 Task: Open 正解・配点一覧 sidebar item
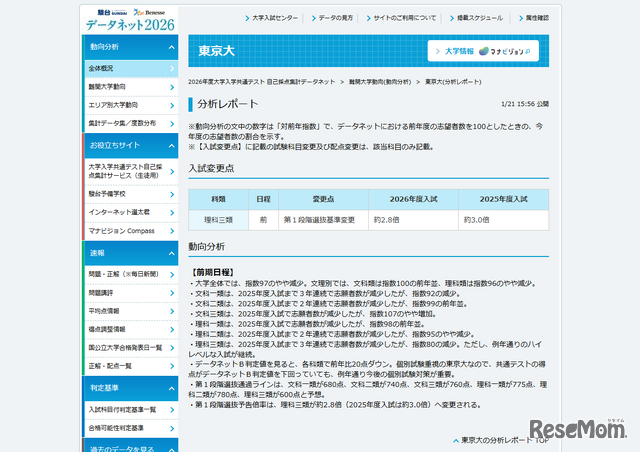[x=131, y=366]
